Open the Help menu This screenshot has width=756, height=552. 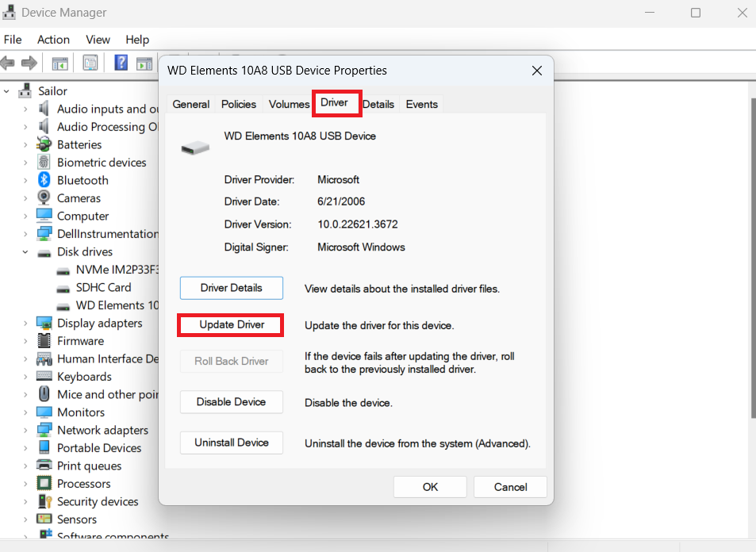coord(137,40)
